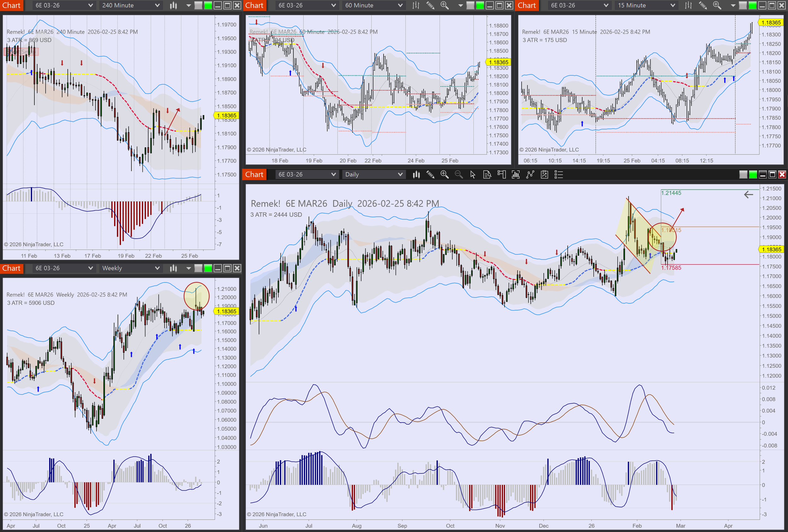Click the 1.18365 price marker on the Daily axis
Viewport: 788px width, 532px height.
(x=771, y=250)
